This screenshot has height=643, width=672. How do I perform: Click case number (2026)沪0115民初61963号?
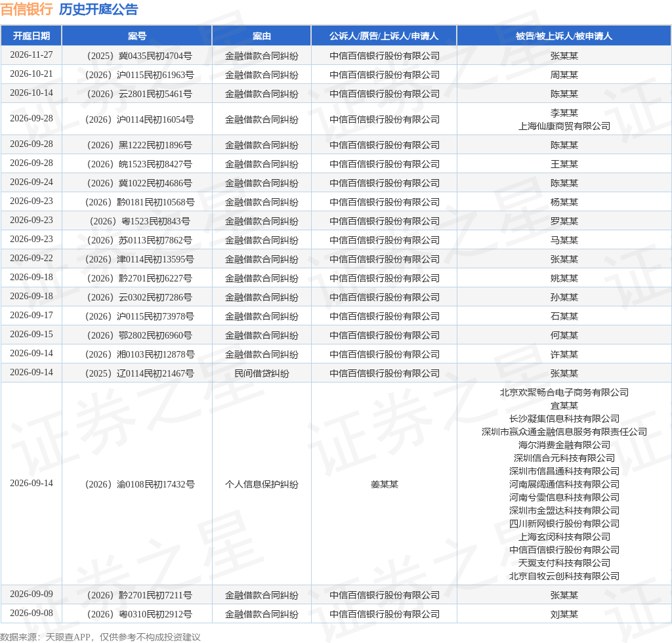(x=140, y=75)
